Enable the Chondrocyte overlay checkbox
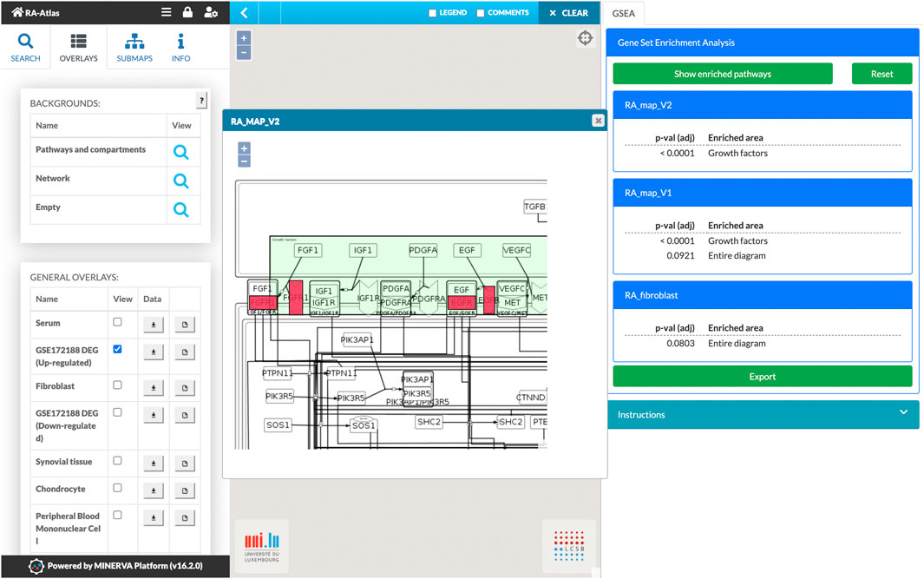This screenshot has width=924, height=579. click(117, 488)
